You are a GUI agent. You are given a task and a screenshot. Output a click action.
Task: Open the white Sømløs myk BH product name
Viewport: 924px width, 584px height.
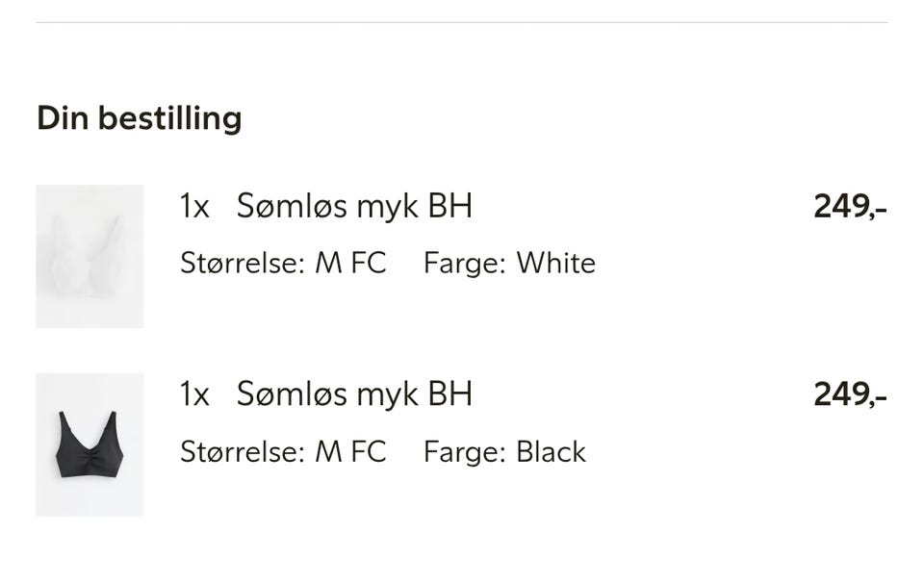point(354,206)
